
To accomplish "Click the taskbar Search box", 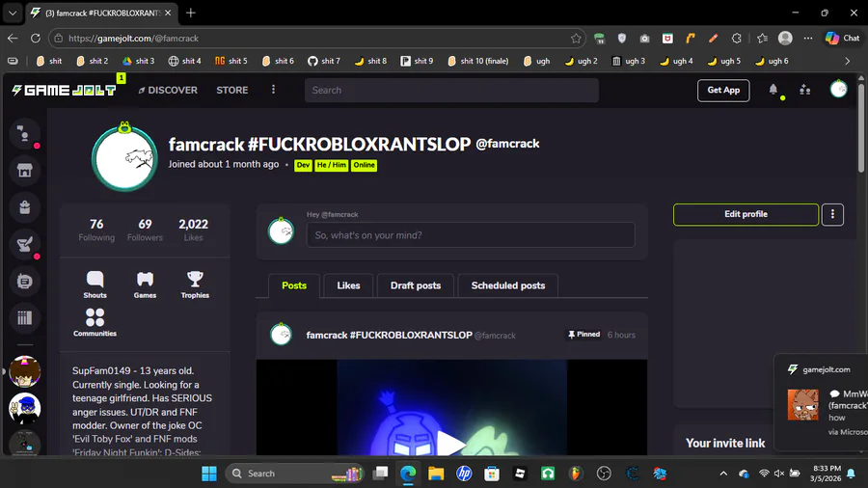I will tap(294, 474).
